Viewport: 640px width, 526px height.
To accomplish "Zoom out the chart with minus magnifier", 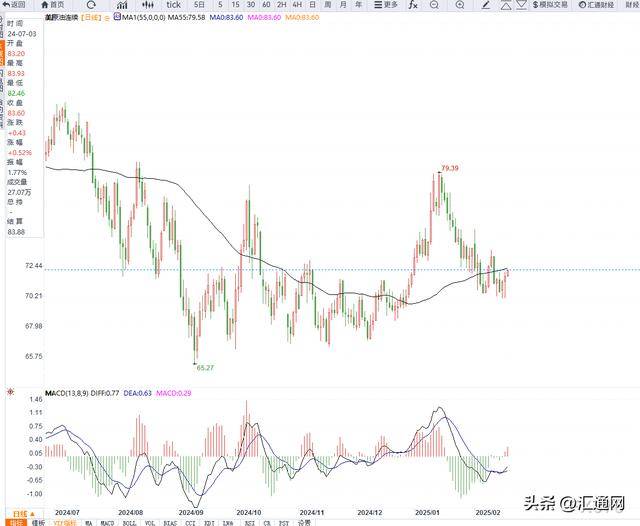I will (434, 5).
